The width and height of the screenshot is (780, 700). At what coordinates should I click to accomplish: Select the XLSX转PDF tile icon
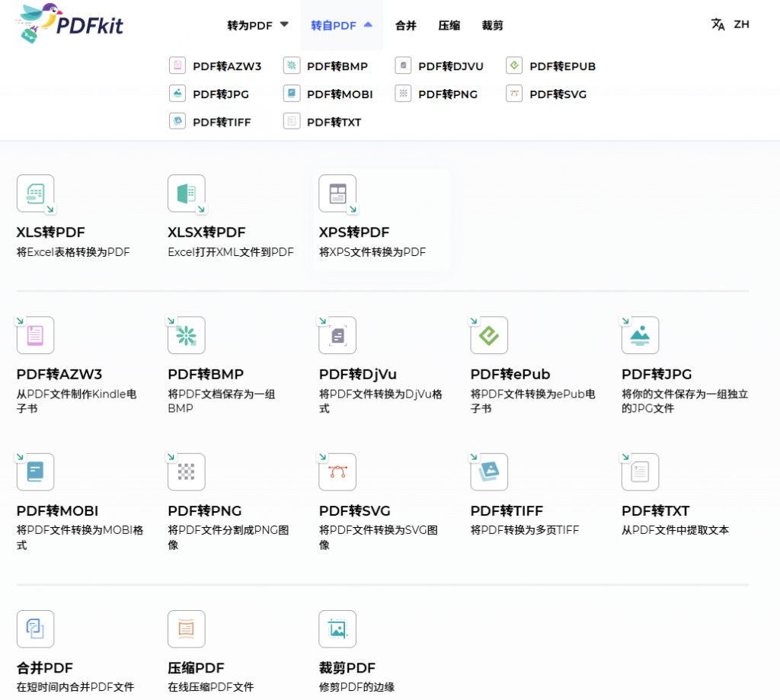click(x=187, y=193)
